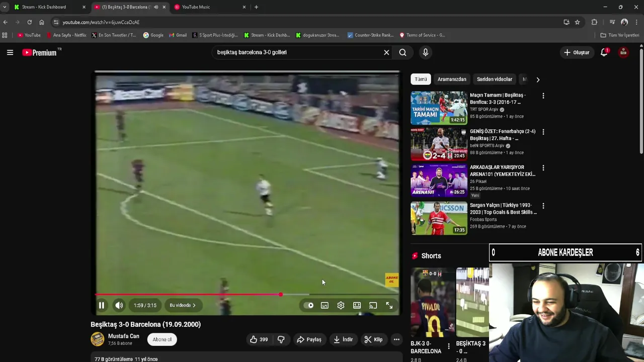The image size is (644, 362).
Task: Open the Sergen Yalçın Top Goals video title
Action: click(503, 209)
